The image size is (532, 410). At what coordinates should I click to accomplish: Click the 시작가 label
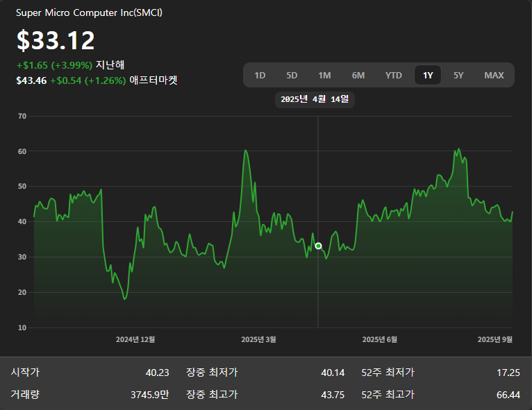(x=25, y=373)
